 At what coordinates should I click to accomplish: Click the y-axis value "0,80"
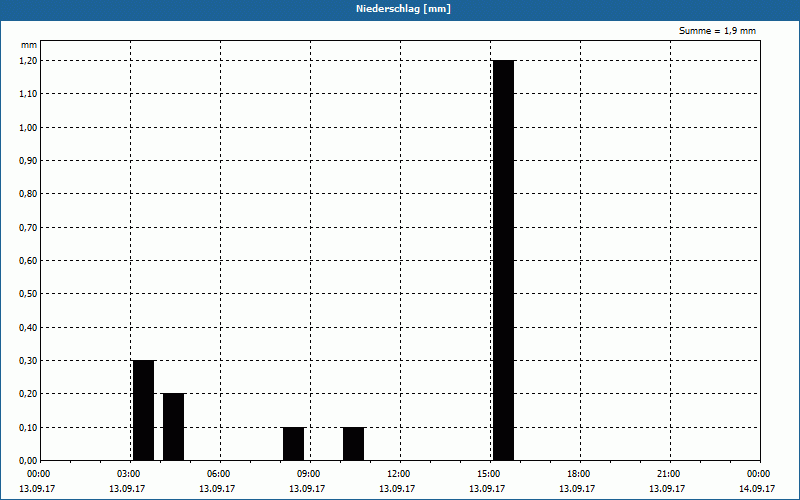pos(28,194)
